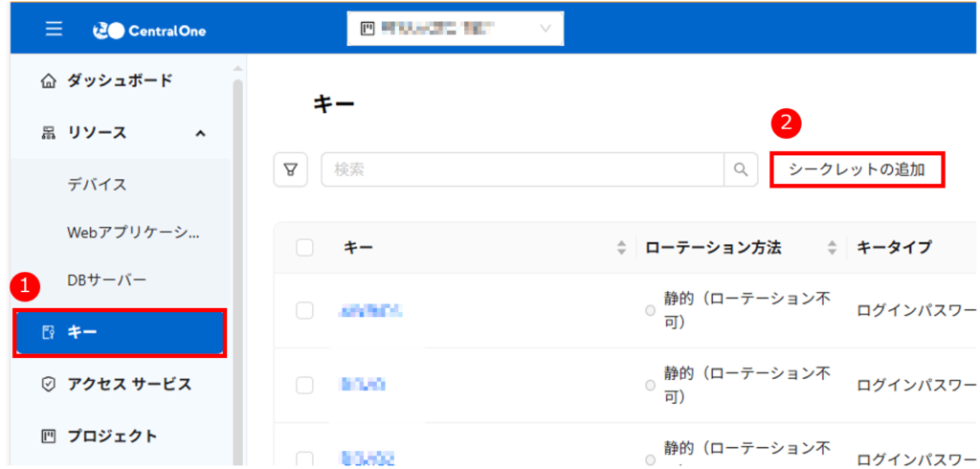Check the first key row checkbox
This screenshot has width=980, height=469.
tap(304, 310)
